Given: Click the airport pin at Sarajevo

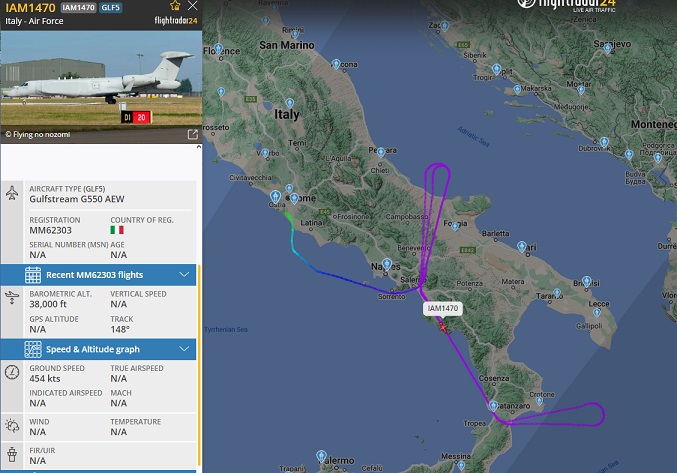Looking at the screenshot, I should (x=607, y=48).
